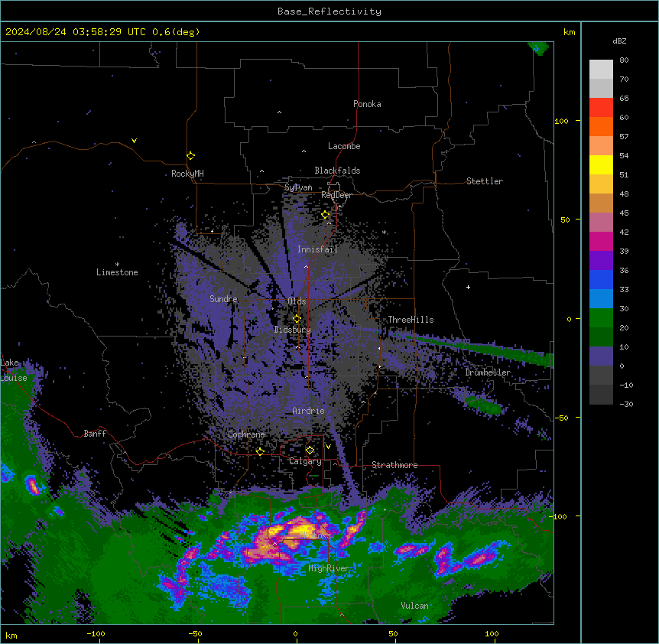This screenshot has height=644, width=659.
Task: Click the Calgary label
Action: pos(305,461)
